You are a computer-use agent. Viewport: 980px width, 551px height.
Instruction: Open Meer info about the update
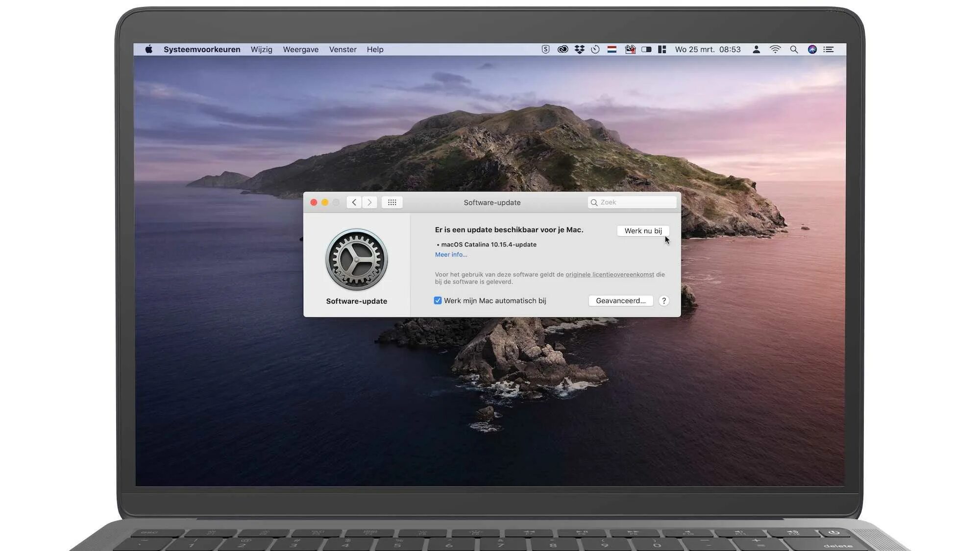point(451,254)
